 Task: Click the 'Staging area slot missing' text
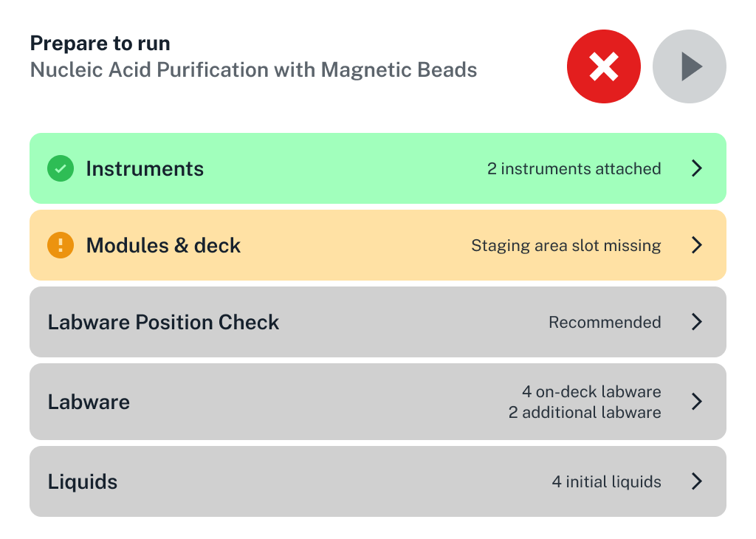point(566,245)
